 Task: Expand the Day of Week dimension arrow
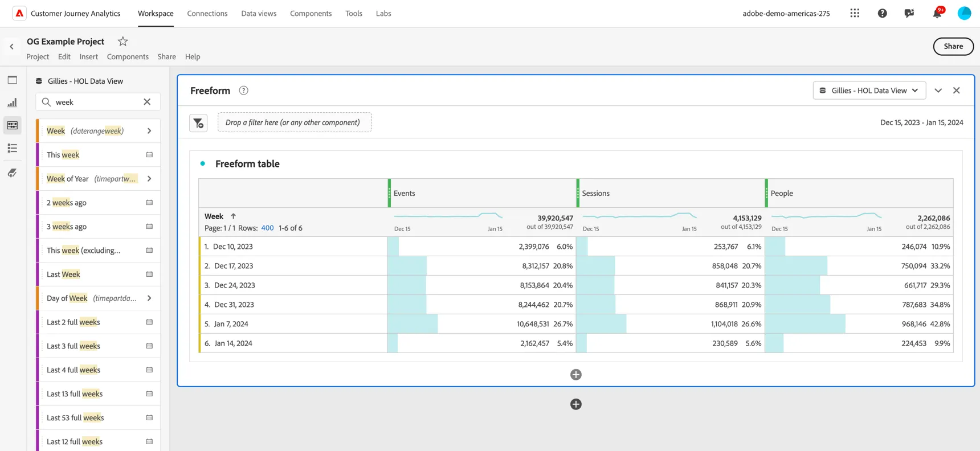(x=149, y=298)
